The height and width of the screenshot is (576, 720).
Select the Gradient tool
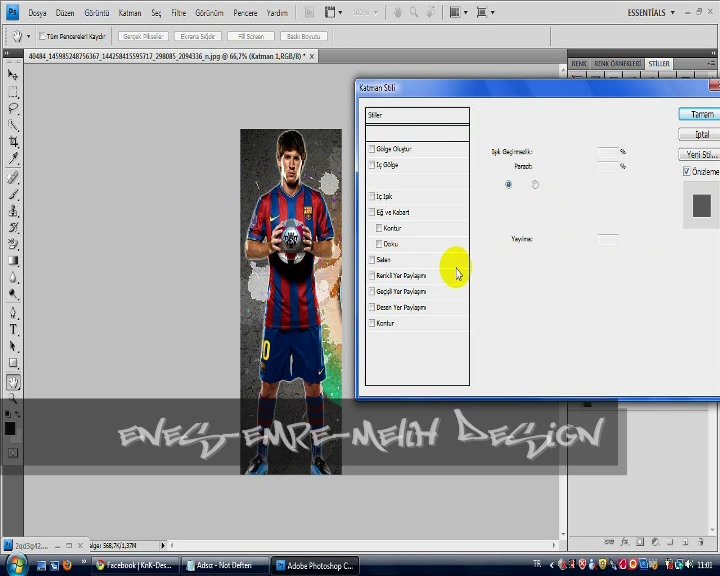(13, 260)
